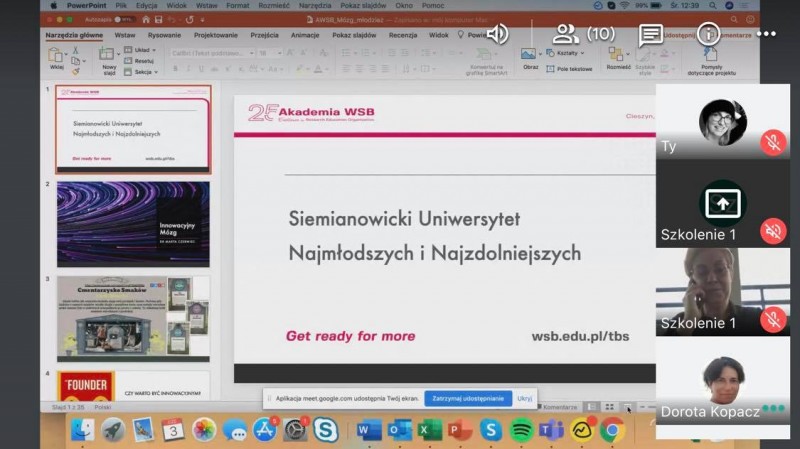Select slide 3 thumbnail Cmentarzysko Smaków
800x449 pixels.
[133, 319]
